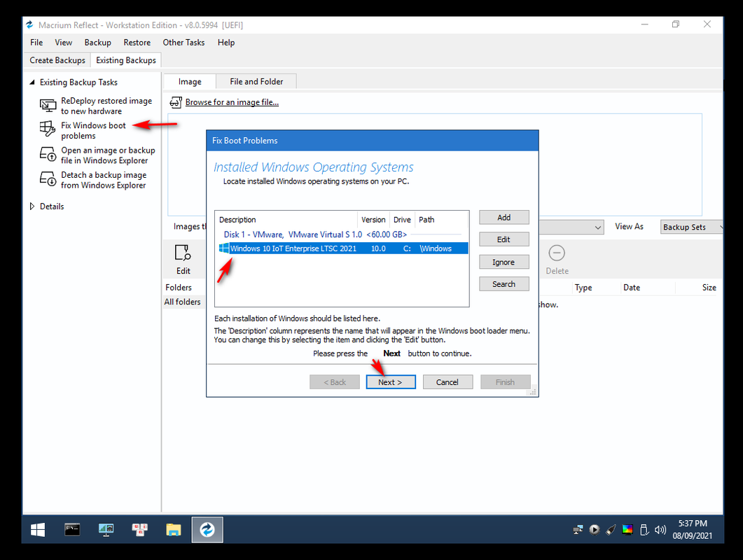Select Fix Windows boot problems task
This screenshot has height=560, width=743.
tap(93, 131)
